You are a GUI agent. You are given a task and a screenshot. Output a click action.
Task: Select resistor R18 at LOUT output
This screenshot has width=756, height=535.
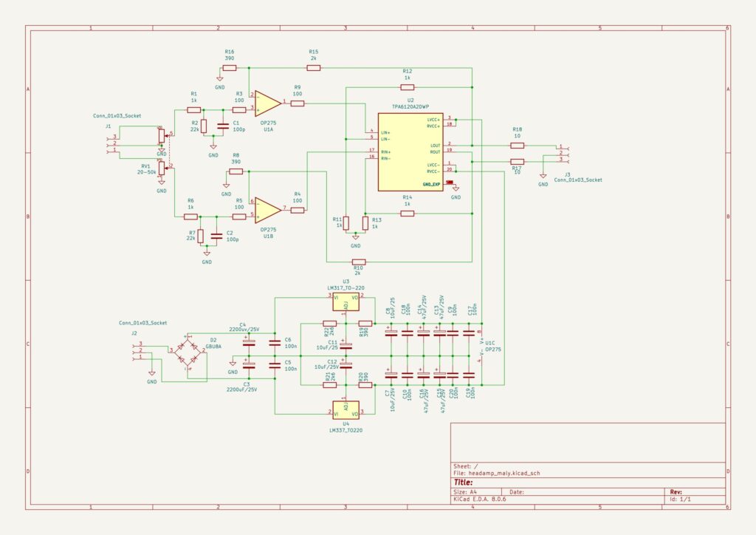click(518, 146)
